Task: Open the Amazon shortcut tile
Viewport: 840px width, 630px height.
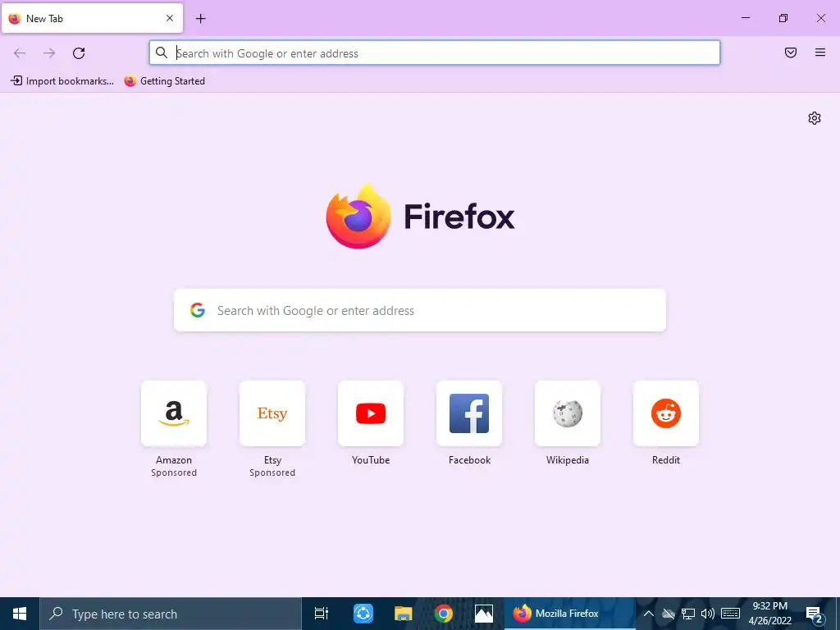Action: tap(174, 413)
